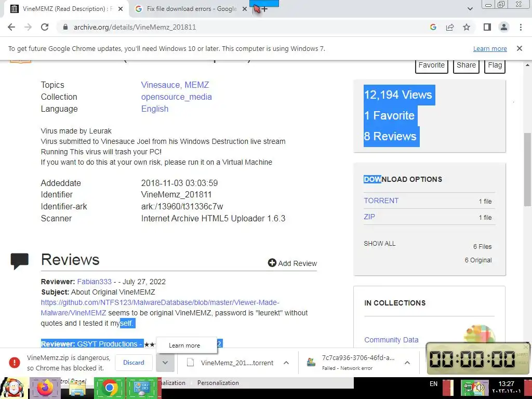Switch to VineMEMZ (Read Description) tab
The image size is (532, 399).
pyautogui.click(x=66, y=9)
